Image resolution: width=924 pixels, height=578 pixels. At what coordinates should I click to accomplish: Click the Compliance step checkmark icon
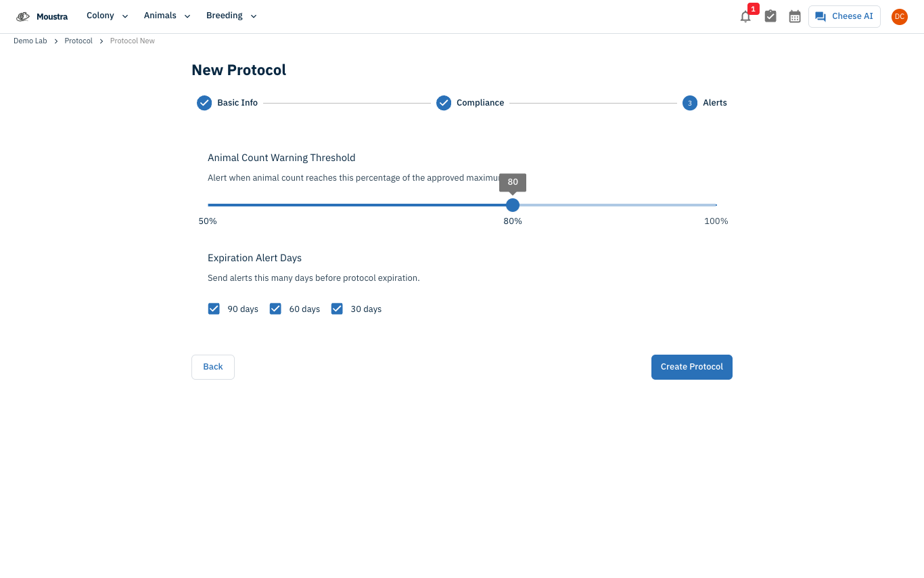pos(444,103)
